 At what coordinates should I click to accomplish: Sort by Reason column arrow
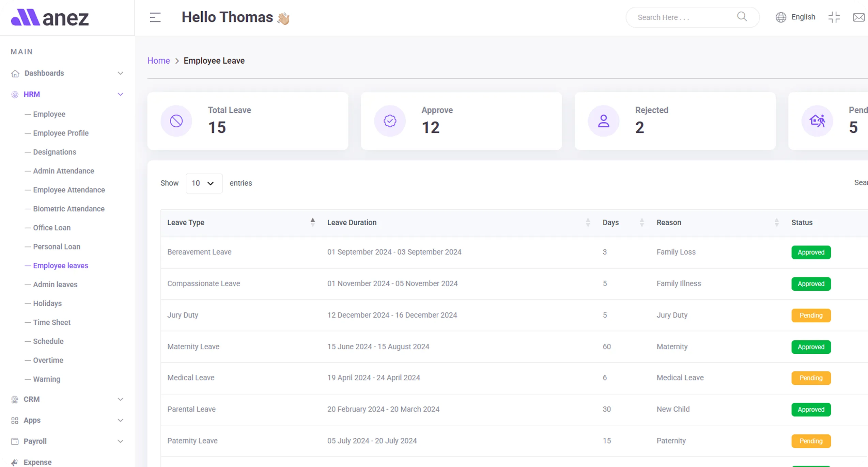coord(776,222)
